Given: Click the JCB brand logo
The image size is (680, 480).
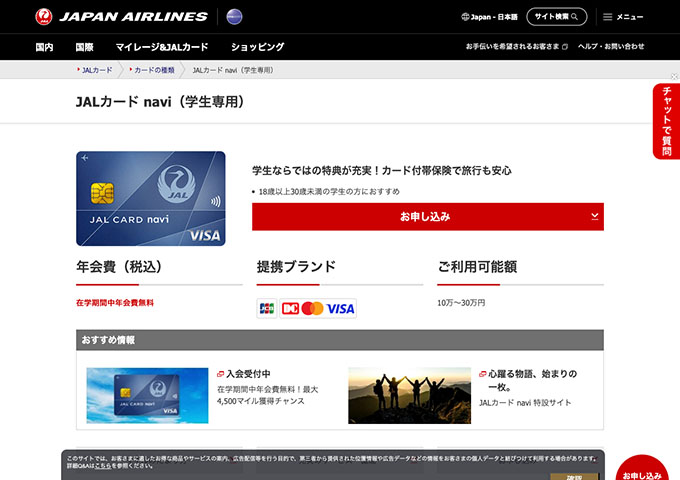Looking at the screenshot, I should [x=267, y=308].
